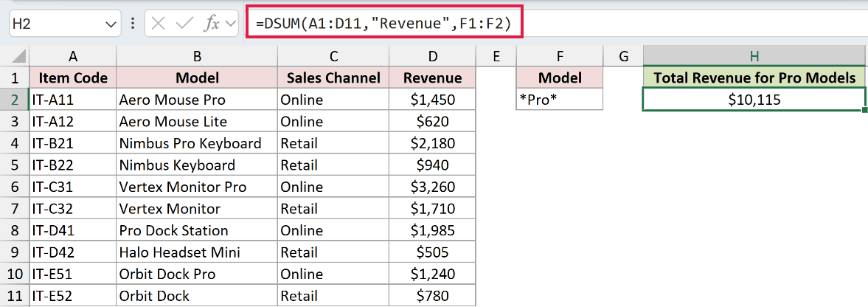This screenshot has width=868, height=307.
Task: Select the $1,985 revenue cell
Action: coord(432,230)
